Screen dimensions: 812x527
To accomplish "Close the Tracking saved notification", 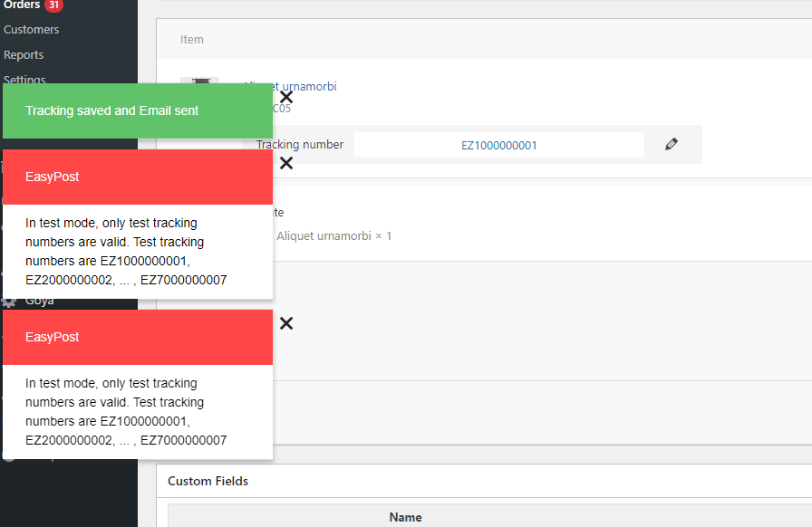I will (x=285, y=97).
